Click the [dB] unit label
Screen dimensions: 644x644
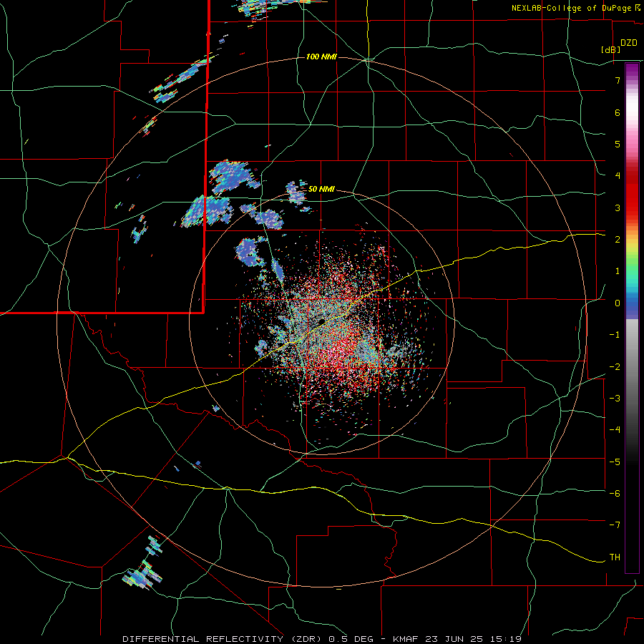click(611, 49)
